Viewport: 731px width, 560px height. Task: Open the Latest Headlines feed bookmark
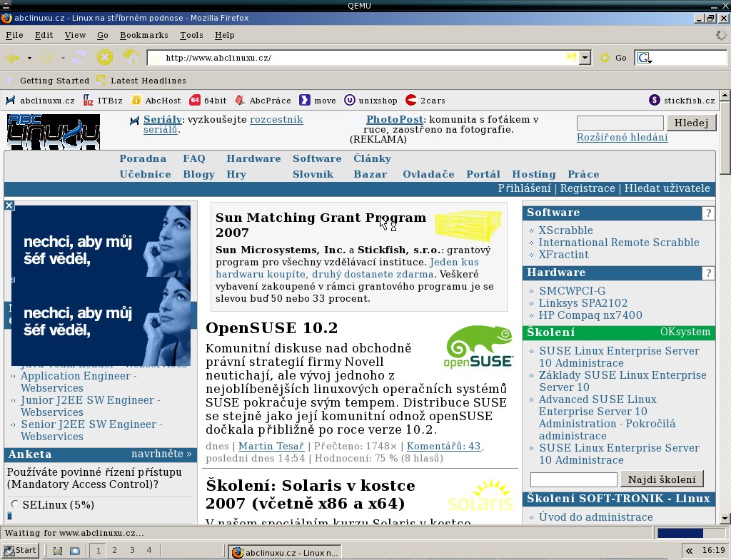click(141, 81)
